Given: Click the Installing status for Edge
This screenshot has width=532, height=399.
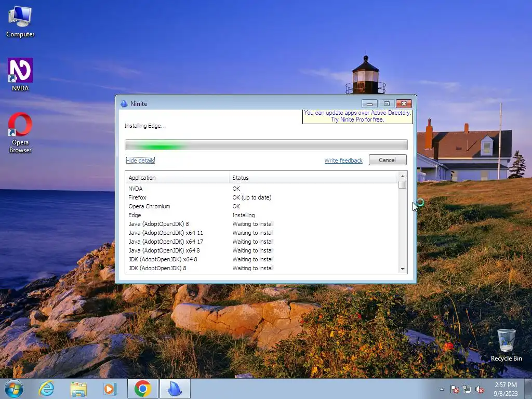Looking at the screenshot, I should coord(243,215).
